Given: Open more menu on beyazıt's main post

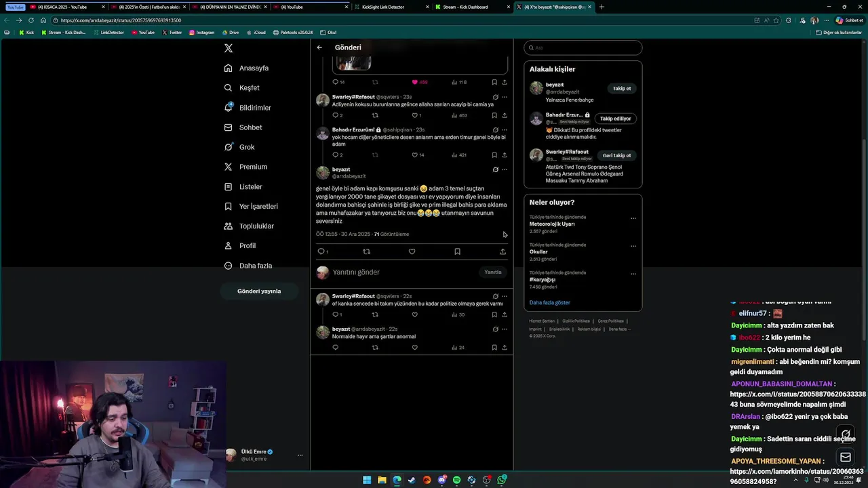Looking at the screenshot, I should (504, 169).
